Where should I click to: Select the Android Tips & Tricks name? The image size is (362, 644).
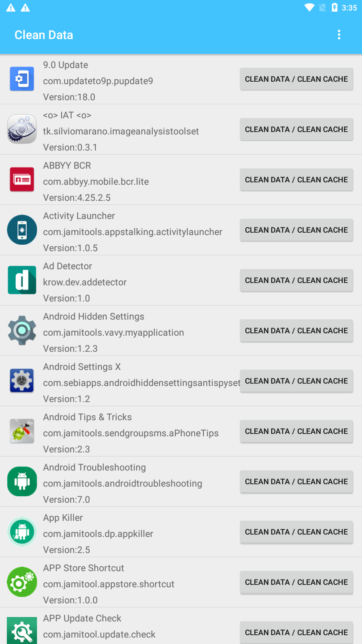88,417
